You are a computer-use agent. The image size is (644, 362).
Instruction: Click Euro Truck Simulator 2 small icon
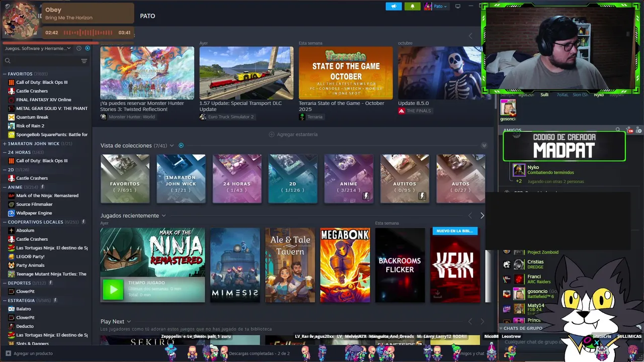203,117
